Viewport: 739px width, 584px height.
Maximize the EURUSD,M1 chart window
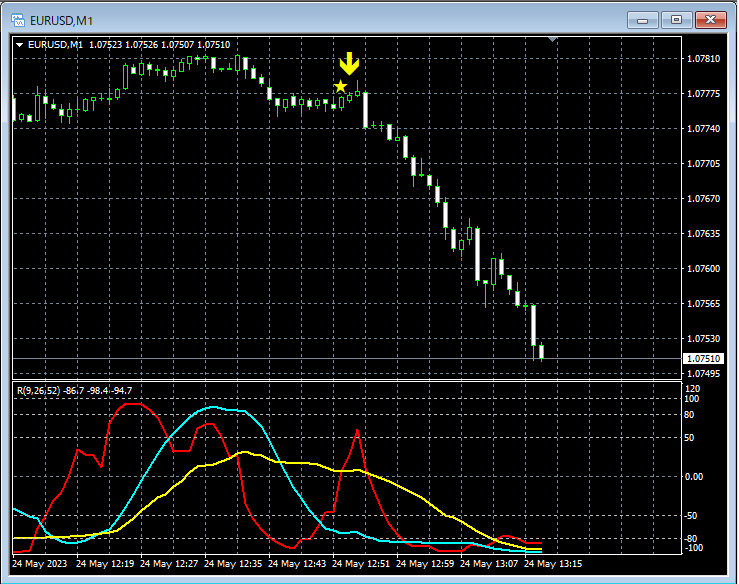(x=676, y=19)
